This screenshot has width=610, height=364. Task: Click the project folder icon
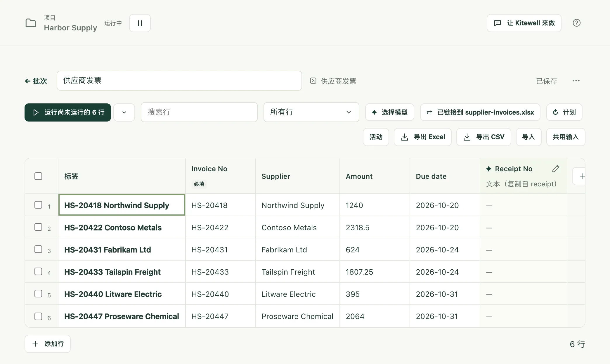[x=31, y=23]
